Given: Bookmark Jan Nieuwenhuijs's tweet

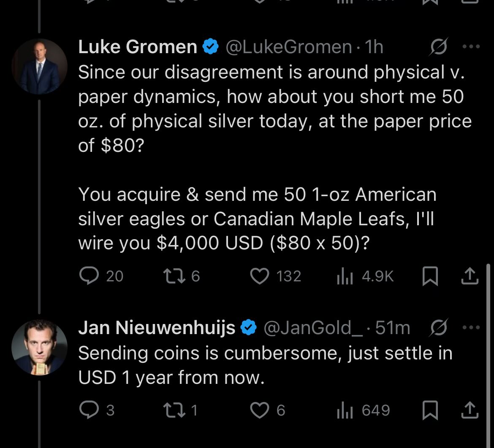Looking at the screenshot, I should (x=430, y=410).
